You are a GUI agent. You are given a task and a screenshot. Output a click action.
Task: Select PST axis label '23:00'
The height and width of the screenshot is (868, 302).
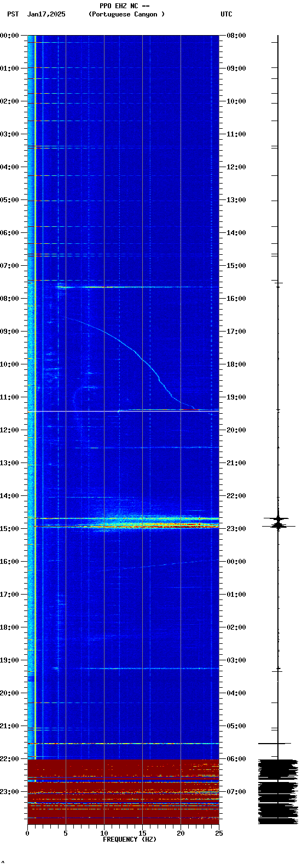click(x=10, y=792)
